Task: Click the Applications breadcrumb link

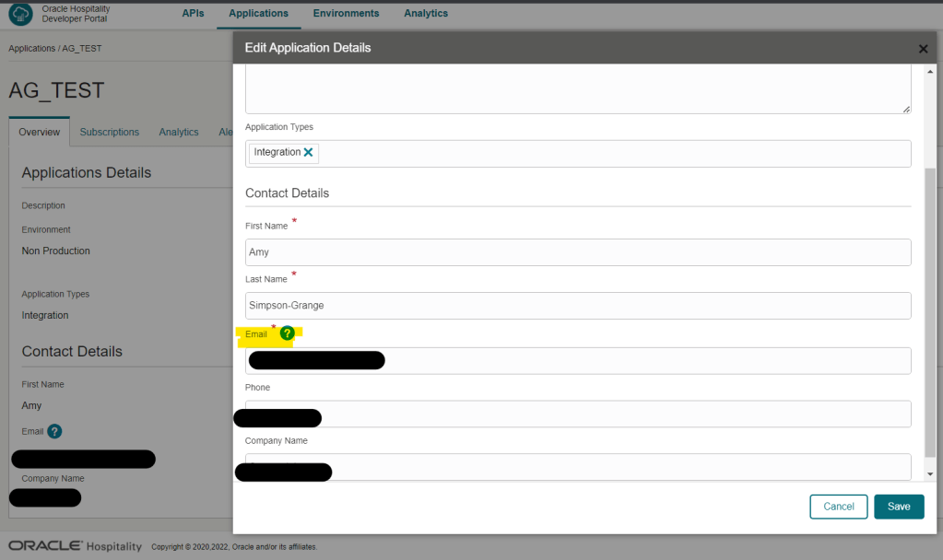Action: tap(31, 48)
